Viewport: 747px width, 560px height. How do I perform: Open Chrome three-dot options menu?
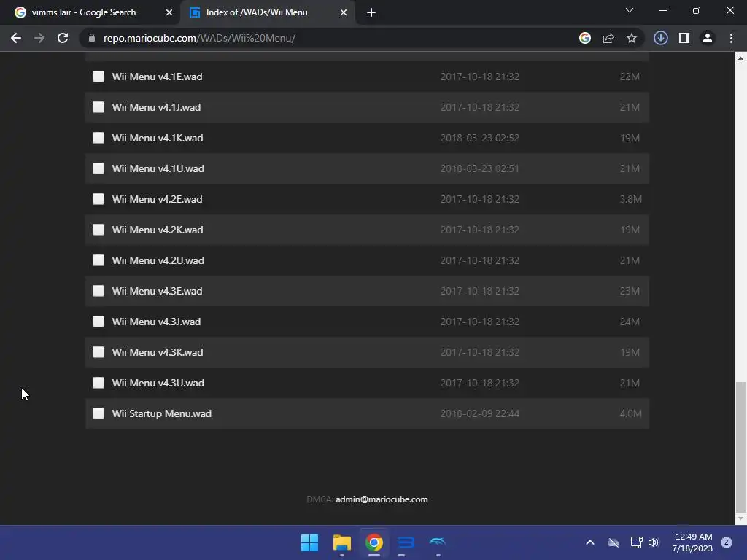pyautogui.click(x=731, y=38)
